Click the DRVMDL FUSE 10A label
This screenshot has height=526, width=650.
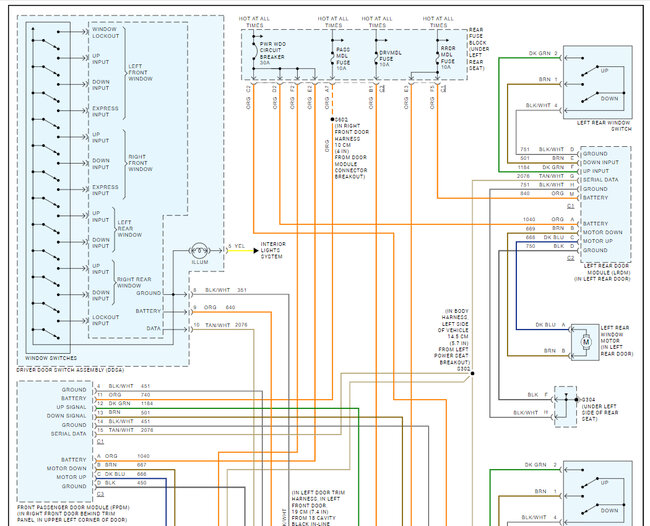click(390, 59)
